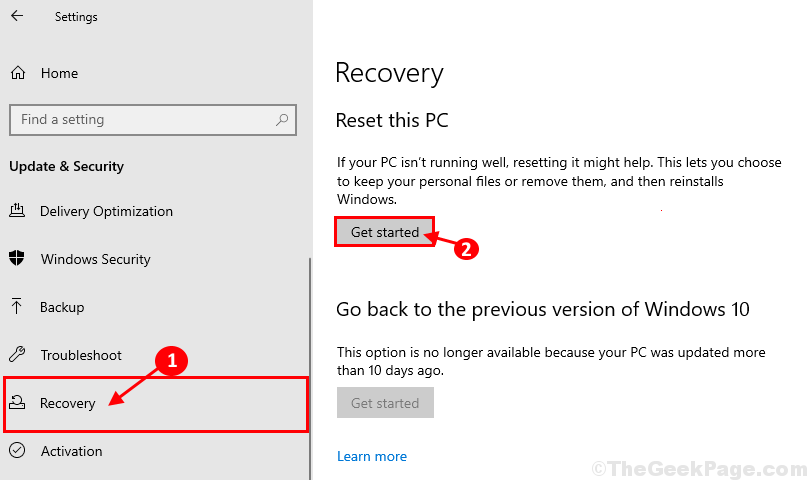The width and height of the screenshot is (807, 480).
Task: Click greyed Get started under Go back
Action: coord(385,403)
